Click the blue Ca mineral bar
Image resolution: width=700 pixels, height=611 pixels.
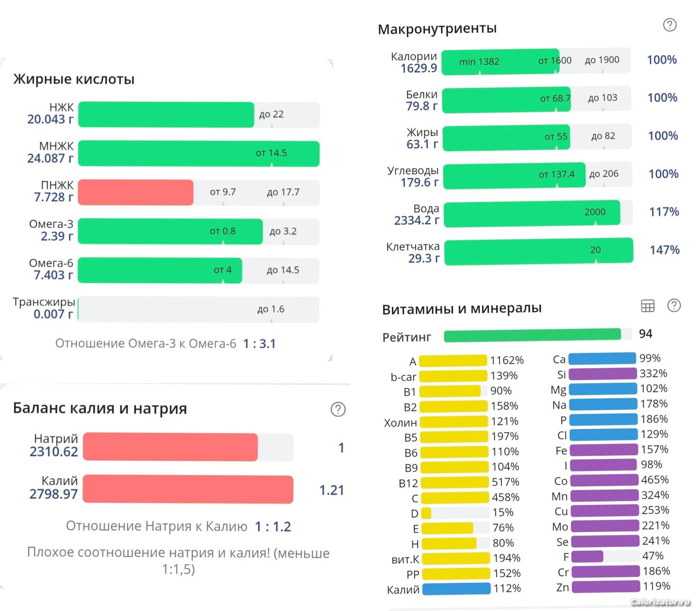point(602,358)
